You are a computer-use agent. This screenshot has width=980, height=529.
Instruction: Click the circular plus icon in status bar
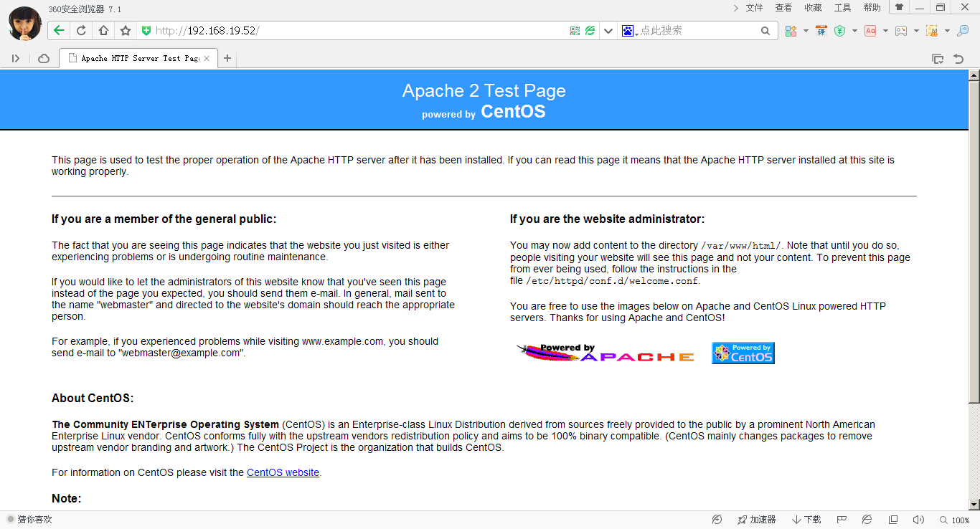[717, 520]
